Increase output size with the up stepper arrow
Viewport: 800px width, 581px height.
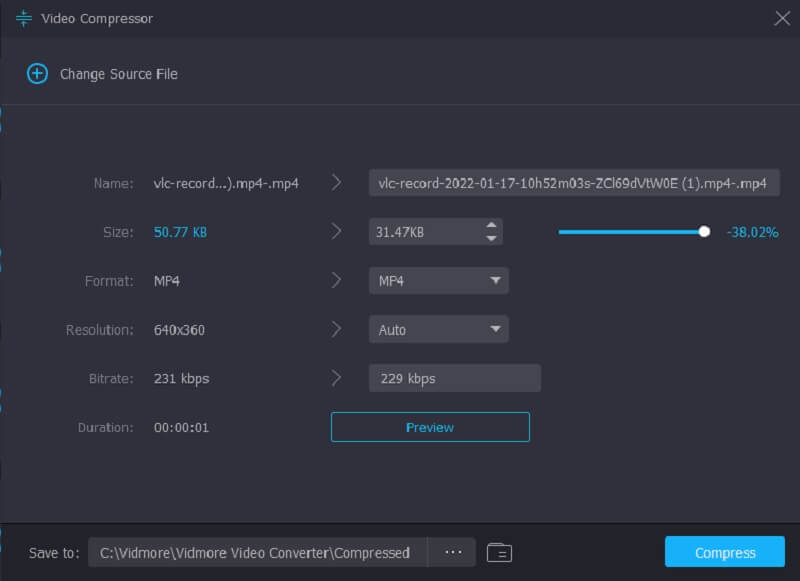point(491,225)
